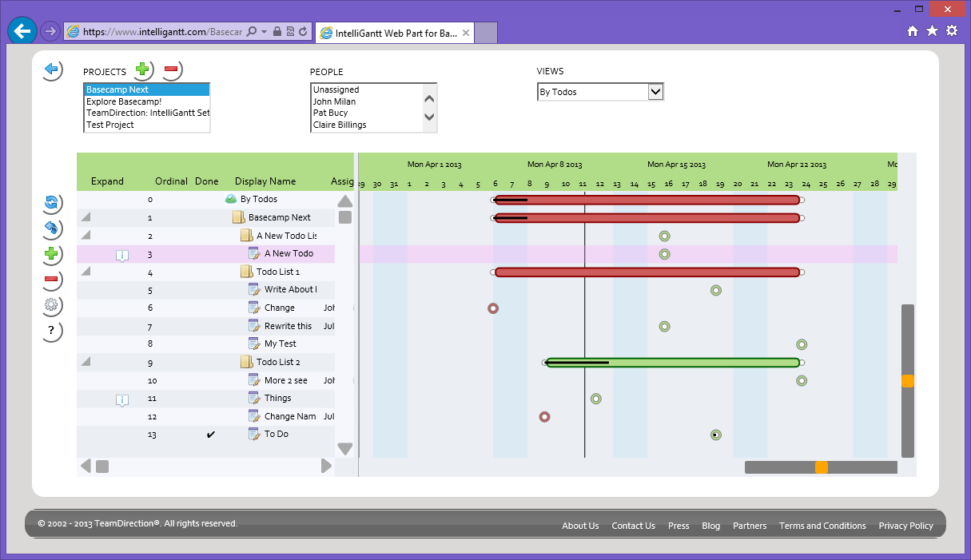The height and width of the screenshot is (560, 971).
Task: Click the refresh icon in left sidebar
Action: pos(51,203)
